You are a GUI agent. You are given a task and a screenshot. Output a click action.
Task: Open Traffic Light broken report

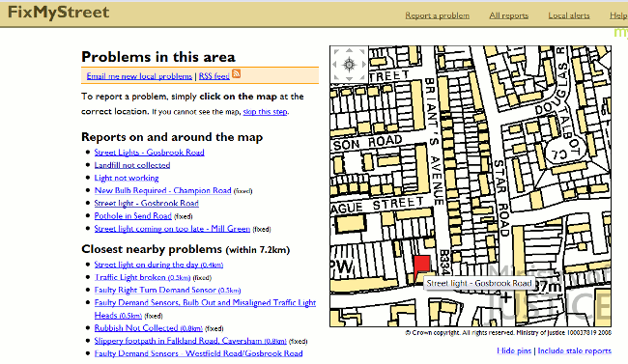click(142, 277)
